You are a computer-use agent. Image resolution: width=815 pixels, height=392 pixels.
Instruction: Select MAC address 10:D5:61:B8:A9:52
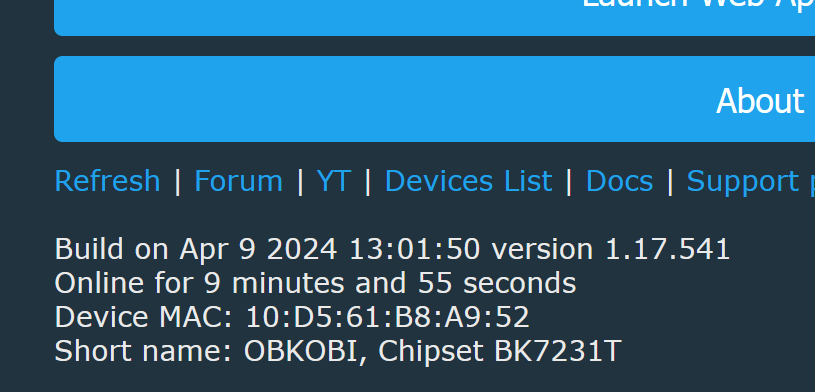tap(387, 317)
